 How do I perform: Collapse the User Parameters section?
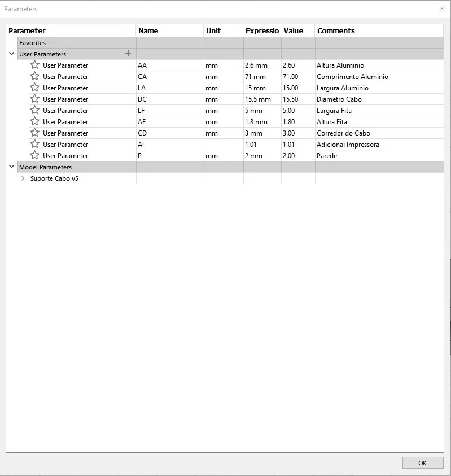[x=11, y=54]
